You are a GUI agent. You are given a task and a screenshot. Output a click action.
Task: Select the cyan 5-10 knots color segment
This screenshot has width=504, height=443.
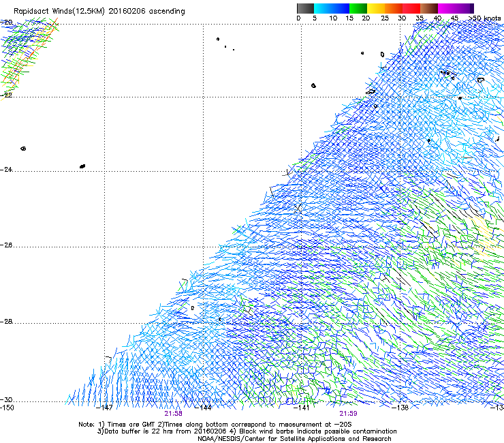[x=323, y=8]
